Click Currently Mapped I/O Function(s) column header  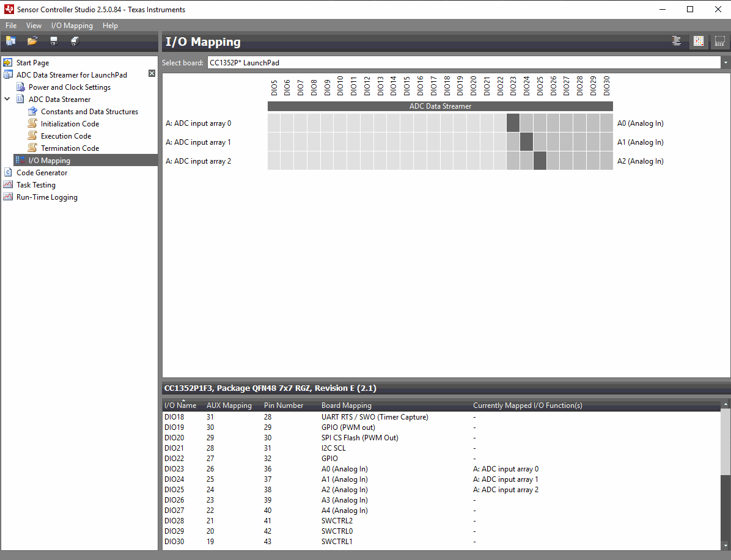[527, 405]
